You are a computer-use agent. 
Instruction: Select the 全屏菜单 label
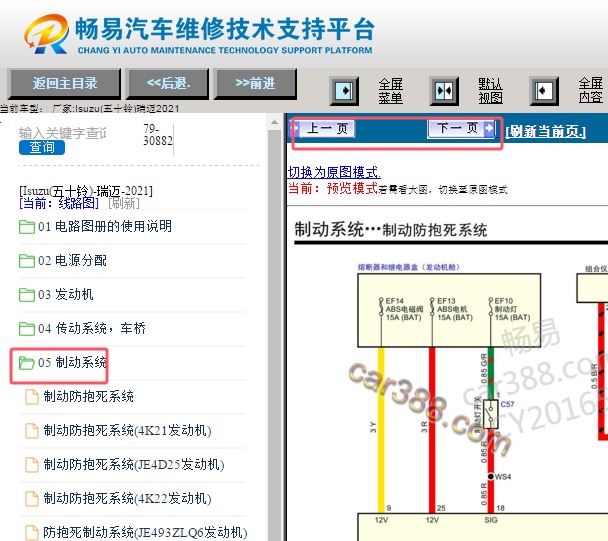tap(390, 91)
